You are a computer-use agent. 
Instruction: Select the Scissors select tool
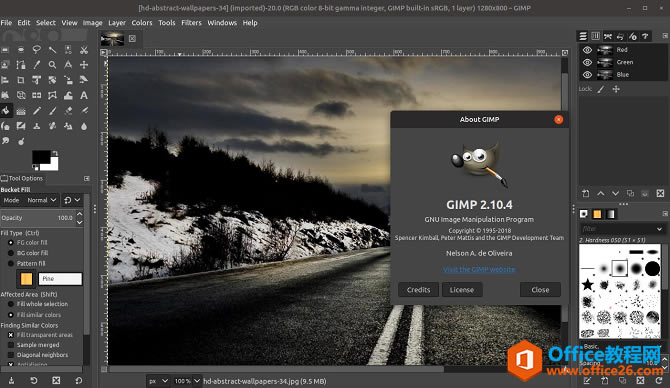(x=84, y=50)
